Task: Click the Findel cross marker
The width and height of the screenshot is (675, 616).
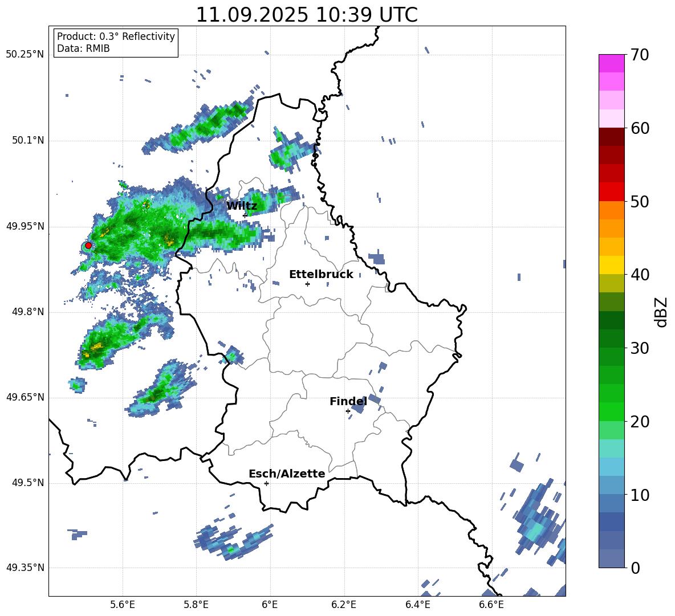Action: 348,411
